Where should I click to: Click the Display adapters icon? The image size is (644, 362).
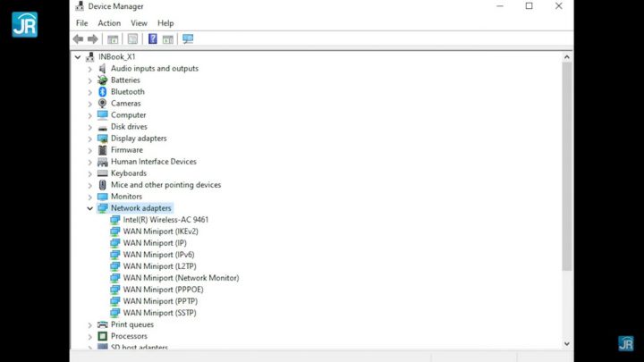pyautogui.click(x=102, y=139)
